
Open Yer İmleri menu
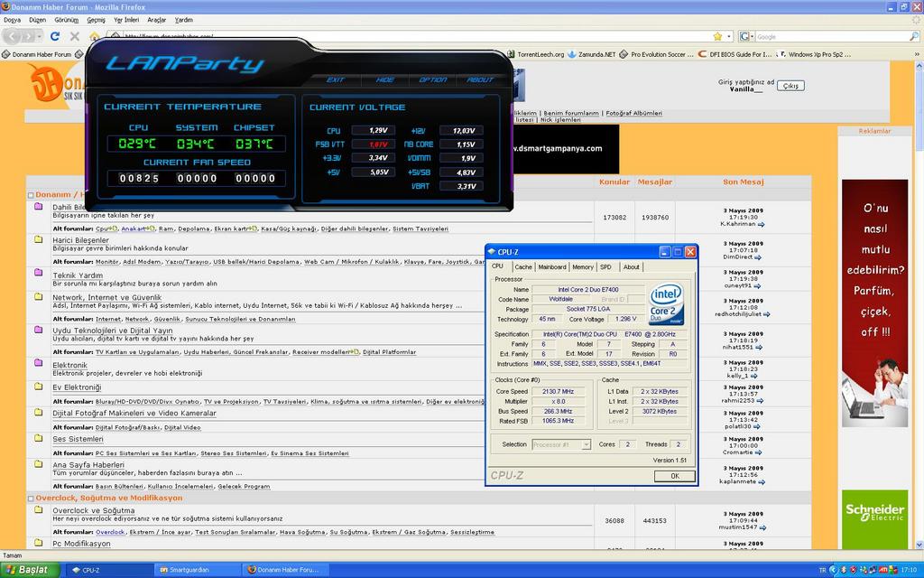[126, 20]
